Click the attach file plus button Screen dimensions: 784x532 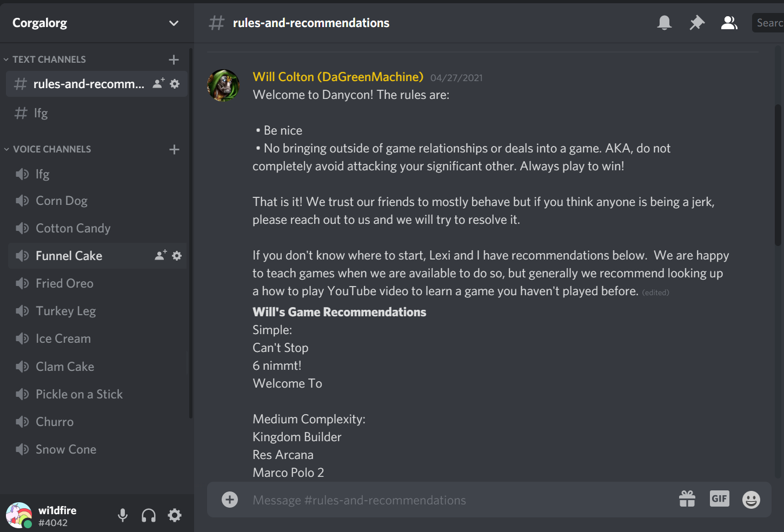[x=230, y=500]
